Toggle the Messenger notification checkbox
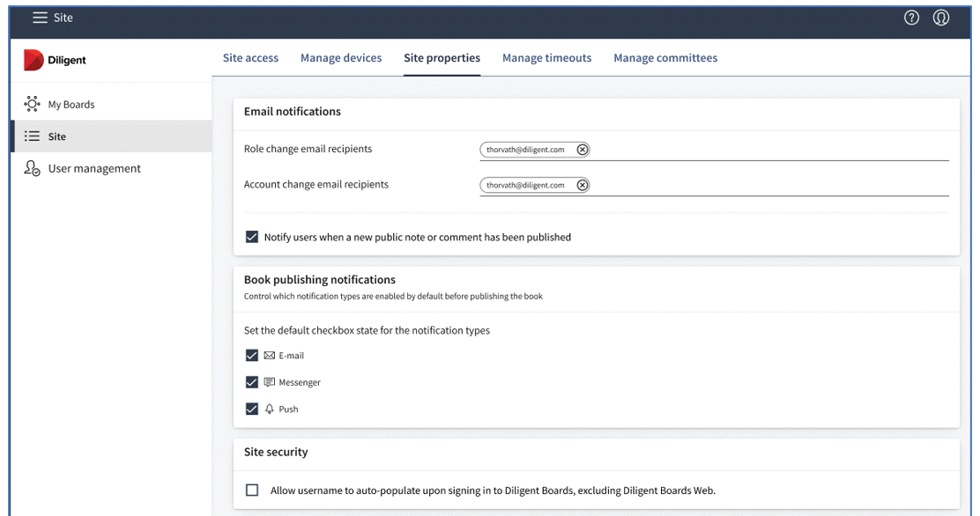980x516 pixels. pos(252,383)
